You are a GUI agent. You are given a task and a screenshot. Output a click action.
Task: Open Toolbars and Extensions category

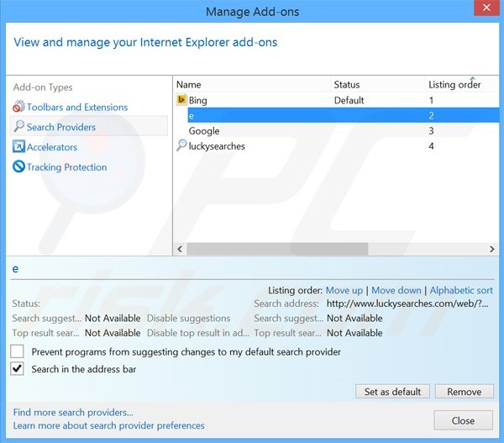[77, 107]
